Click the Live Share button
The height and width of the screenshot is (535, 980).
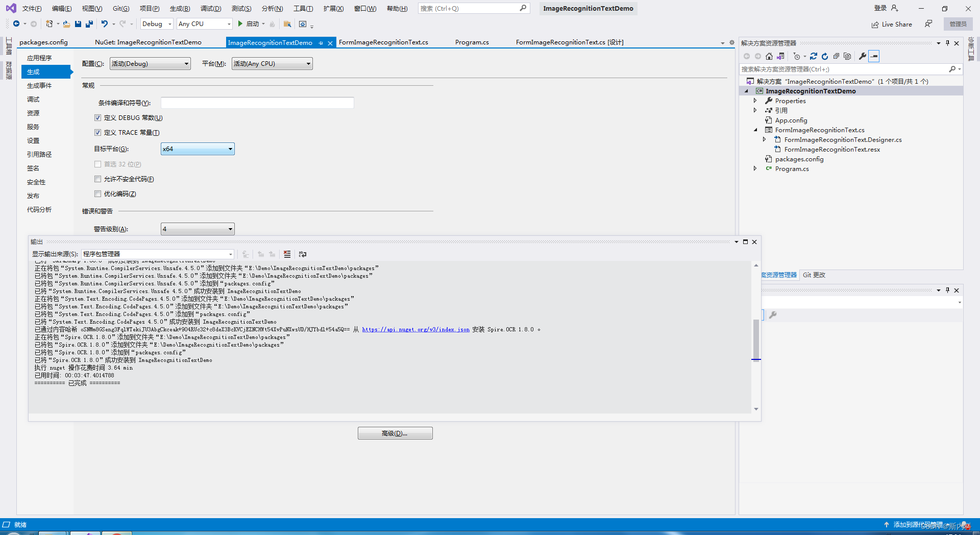click(x=892, y=24)
